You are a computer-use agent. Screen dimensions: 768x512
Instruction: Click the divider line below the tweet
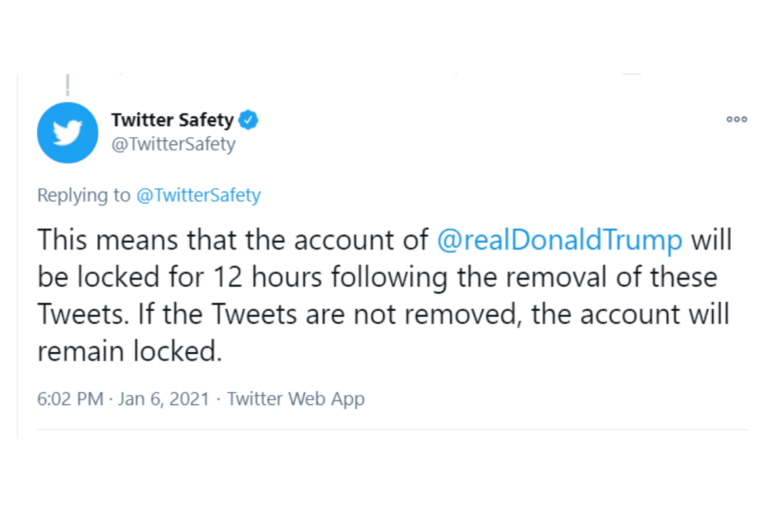point(384,430)
